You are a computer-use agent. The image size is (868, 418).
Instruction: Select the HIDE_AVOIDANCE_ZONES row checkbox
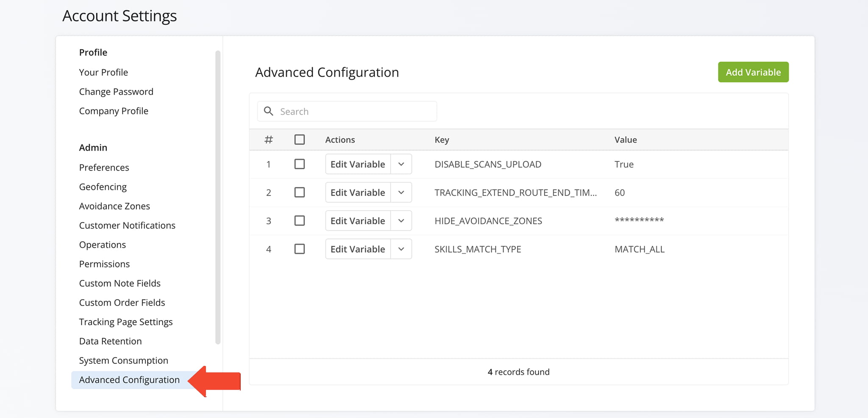pos(299,220)
